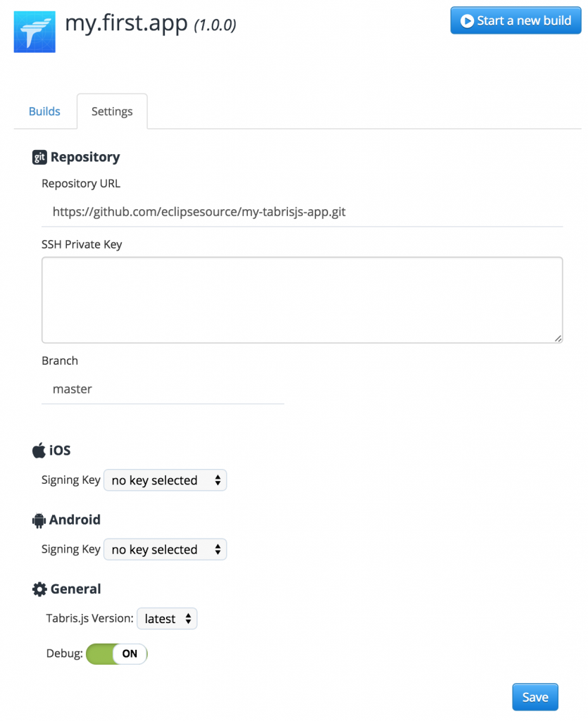Toggle the Debug switch off
Image resolution: width=588 pixels, height=721 pixels.
click(x=117, y=653)
